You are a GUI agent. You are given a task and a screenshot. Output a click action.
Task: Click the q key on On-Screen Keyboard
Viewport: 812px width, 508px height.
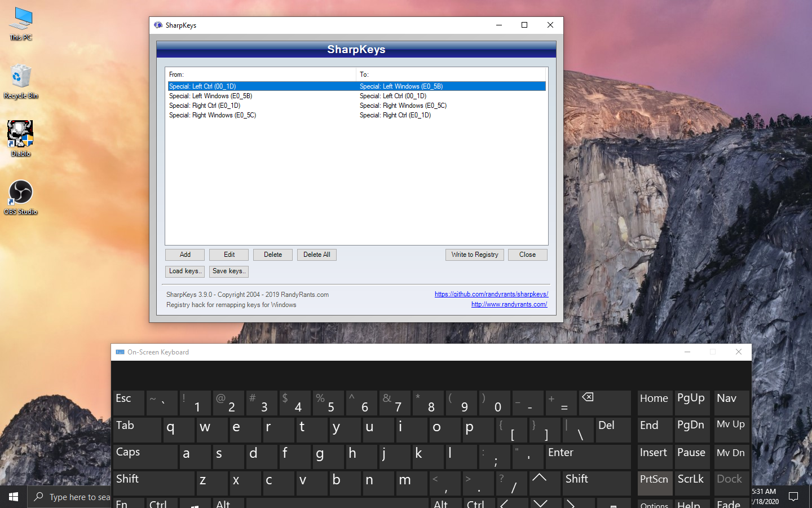point(179,430)
